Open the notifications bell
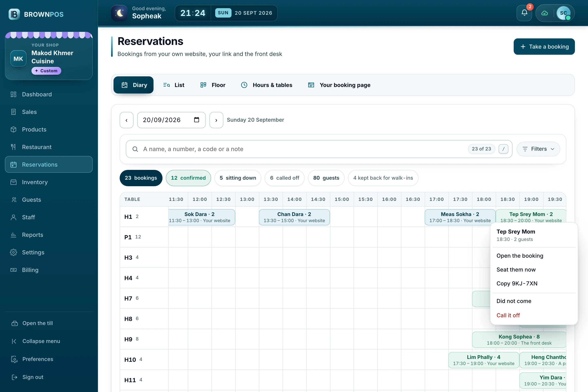Screen dimensions: 588x392 click(524, 13)
